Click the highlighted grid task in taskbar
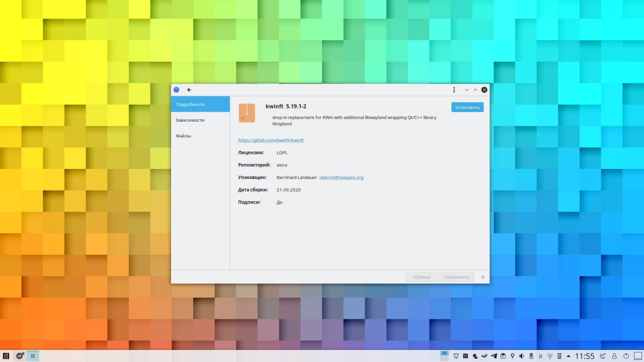 [33, 356]
